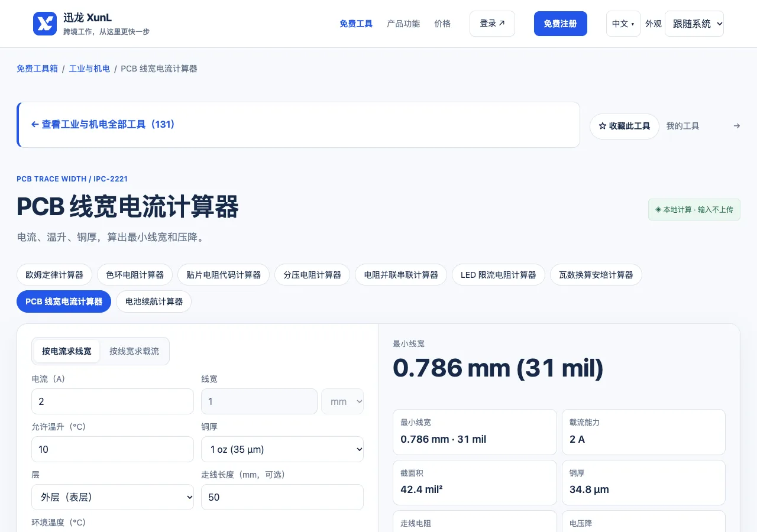Select the 电阻并联串联计算器 tool chip

click(401, 275)
